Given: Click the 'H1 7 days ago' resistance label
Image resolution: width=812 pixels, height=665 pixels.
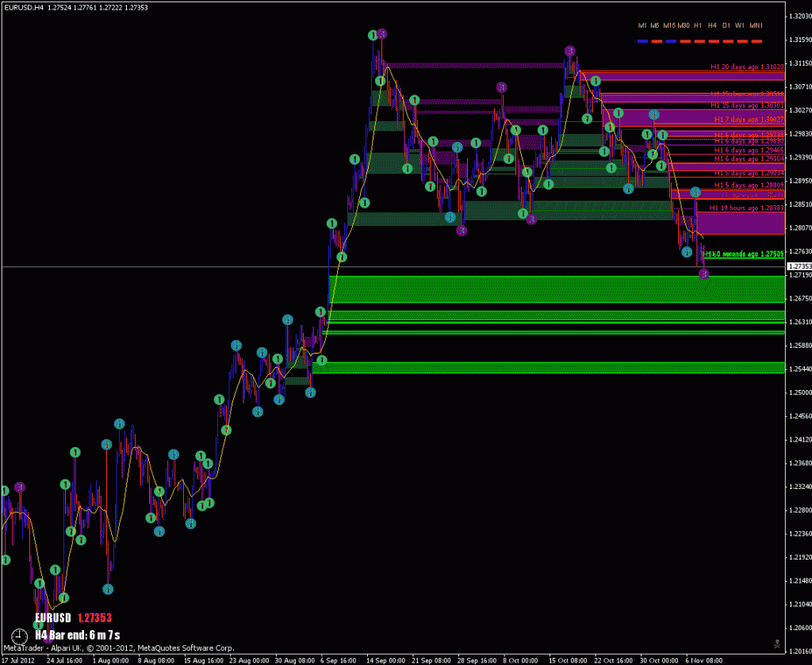Looking at the screenshot, I should click(749, 120).
